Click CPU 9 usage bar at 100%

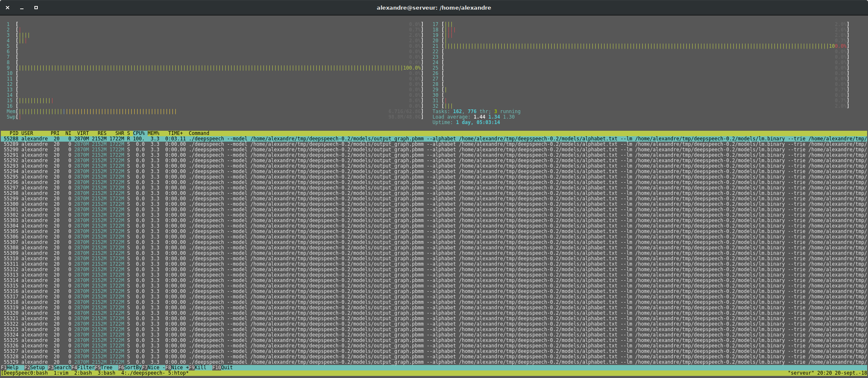219,68
